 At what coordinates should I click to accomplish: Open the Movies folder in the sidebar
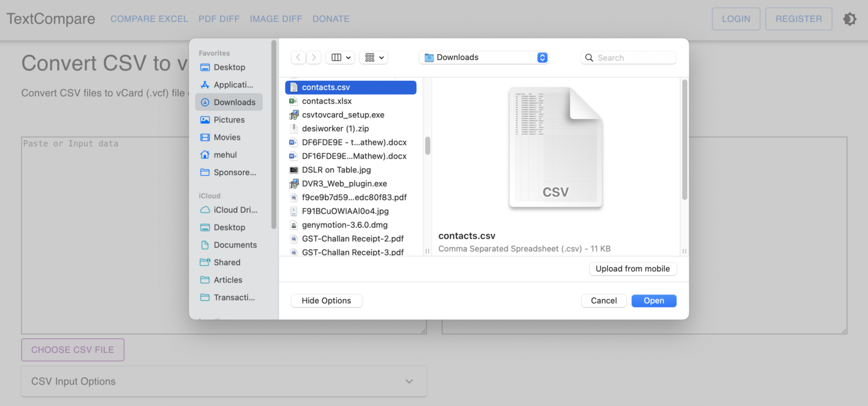(x=228, y=137)
